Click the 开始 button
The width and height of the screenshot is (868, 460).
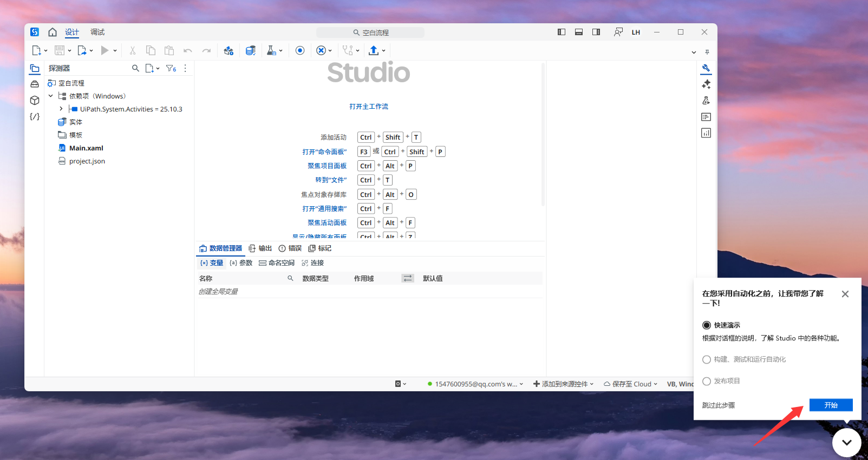[831, 405]
